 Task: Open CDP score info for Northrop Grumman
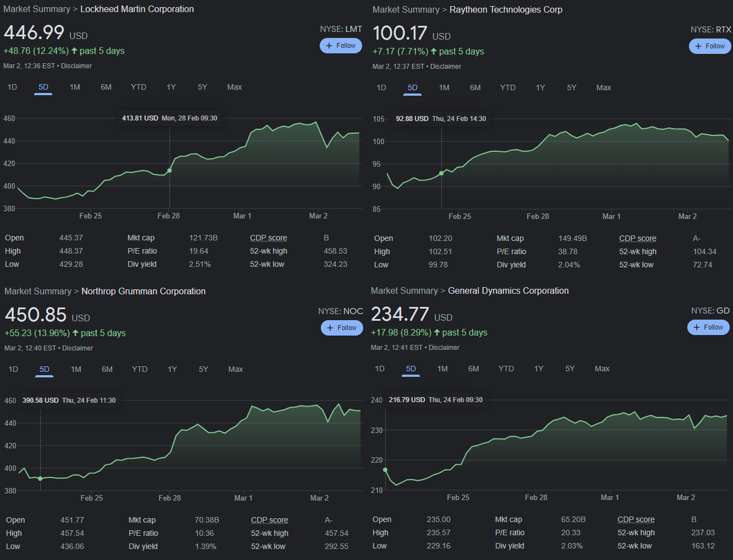point(270,520)
